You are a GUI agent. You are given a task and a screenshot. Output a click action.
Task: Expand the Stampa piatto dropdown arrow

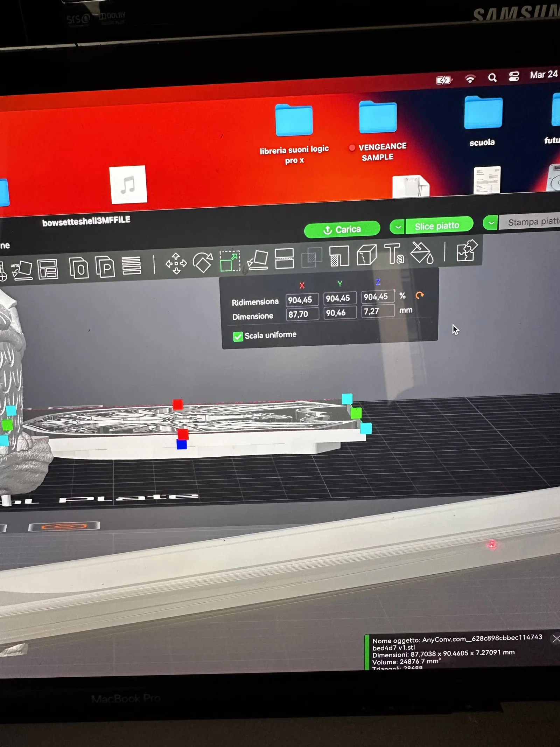click(x=491, y=223)
